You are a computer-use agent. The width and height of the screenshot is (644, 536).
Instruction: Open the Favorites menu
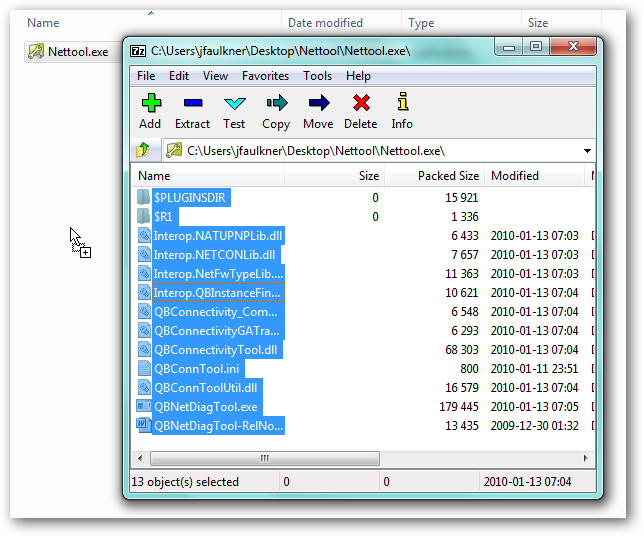tap(265, 76)
